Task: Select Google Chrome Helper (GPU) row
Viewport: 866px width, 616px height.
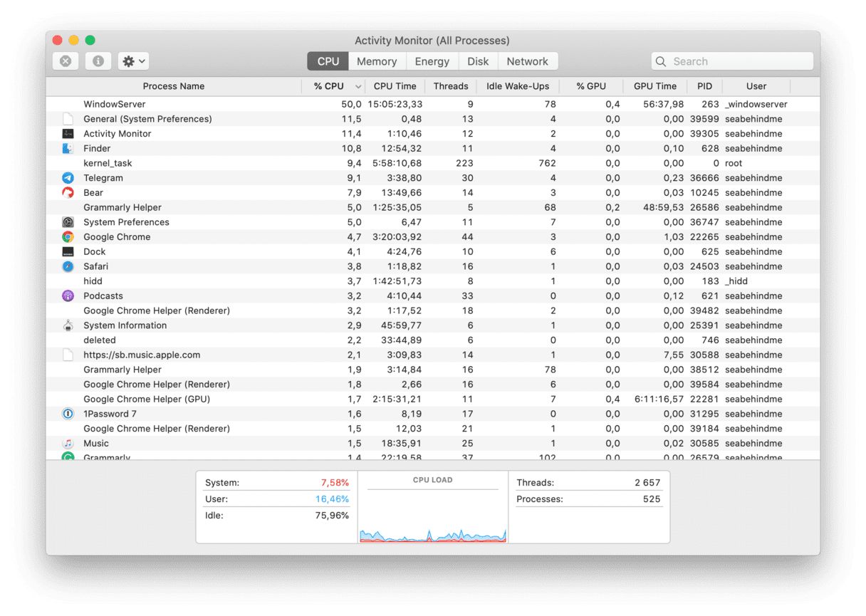Action: tap(433, 399)
